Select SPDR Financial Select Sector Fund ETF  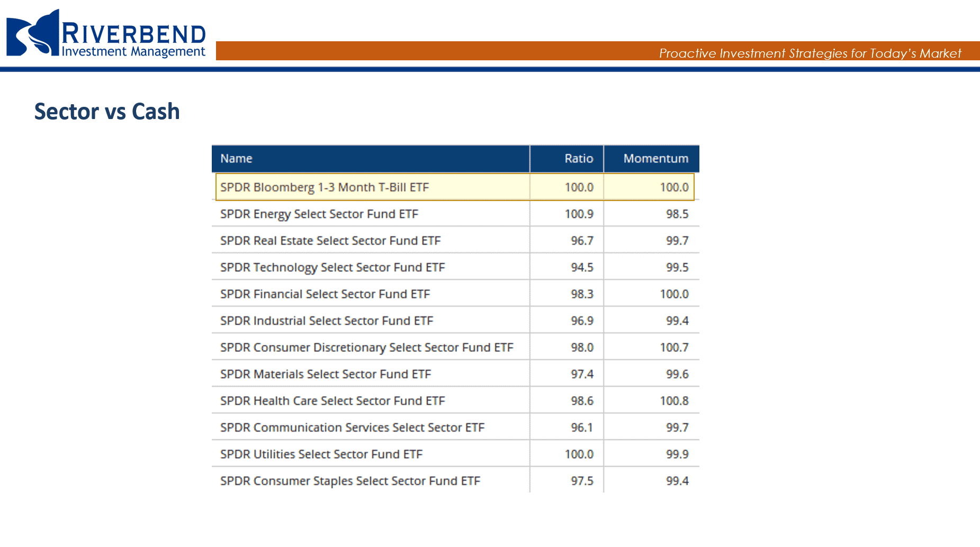tap(325, 294)
